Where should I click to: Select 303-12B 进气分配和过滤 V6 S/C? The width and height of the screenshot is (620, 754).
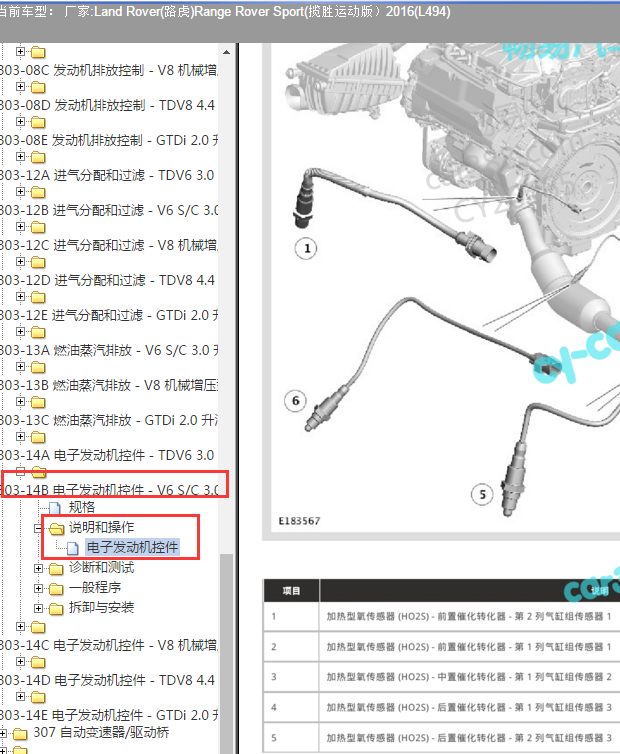tap(109, 211)
